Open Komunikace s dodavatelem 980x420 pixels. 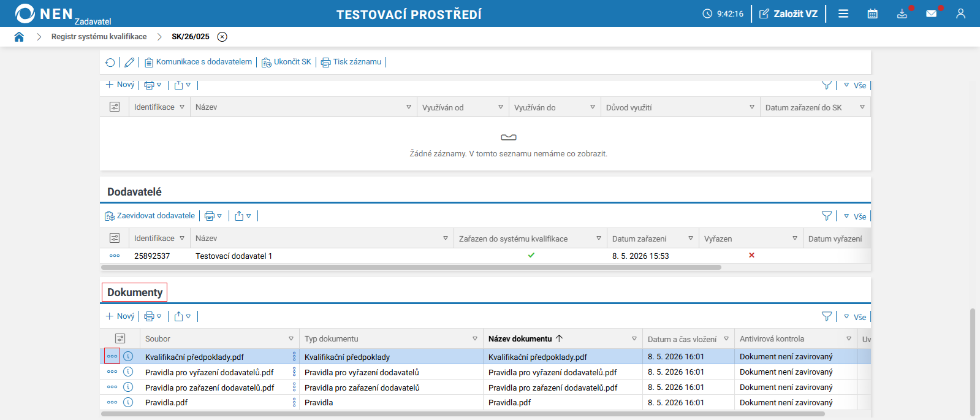[x=198, y=62]
